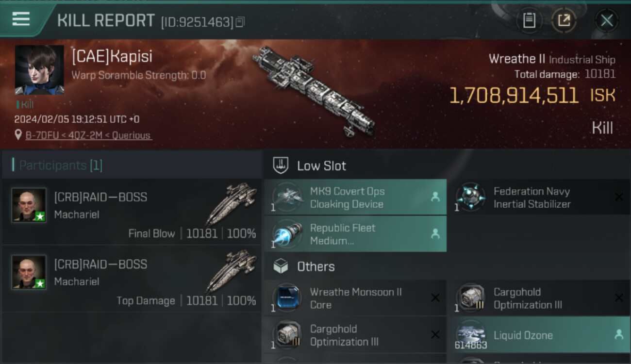Select Republic Fleet Medium module
Screen dimensions: 631x364
tap(355, 234)
